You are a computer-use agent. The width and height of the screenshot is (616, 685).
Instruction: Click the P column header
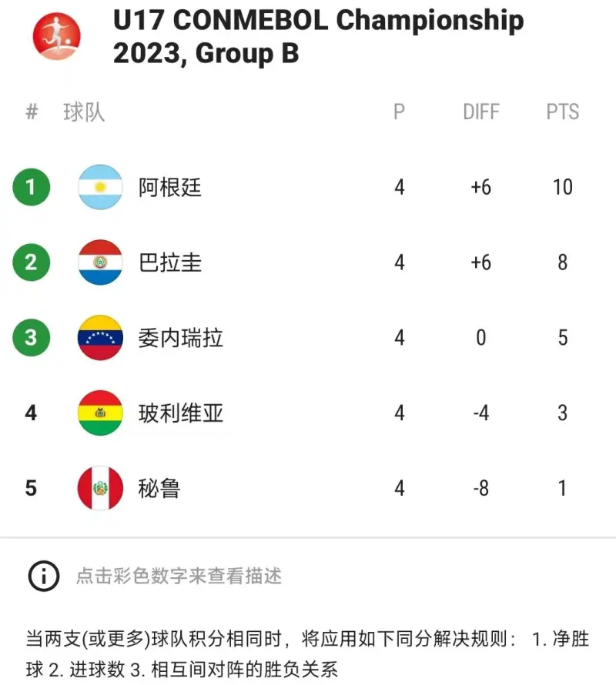pyautogui.click(x=399, y=112)
